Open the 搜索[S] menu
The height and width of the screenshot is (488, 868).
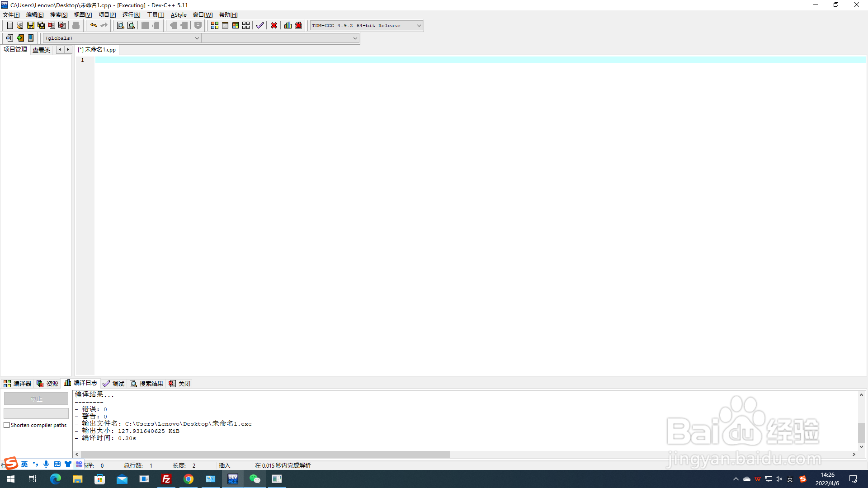click(59, 15)
